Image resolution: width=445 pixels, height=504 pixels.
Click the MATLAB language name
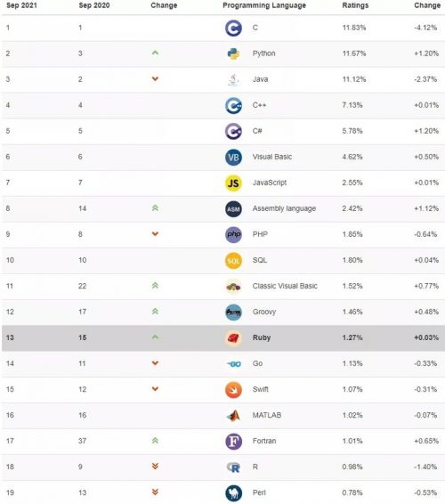pyautogui.click(x=267, y=415)
